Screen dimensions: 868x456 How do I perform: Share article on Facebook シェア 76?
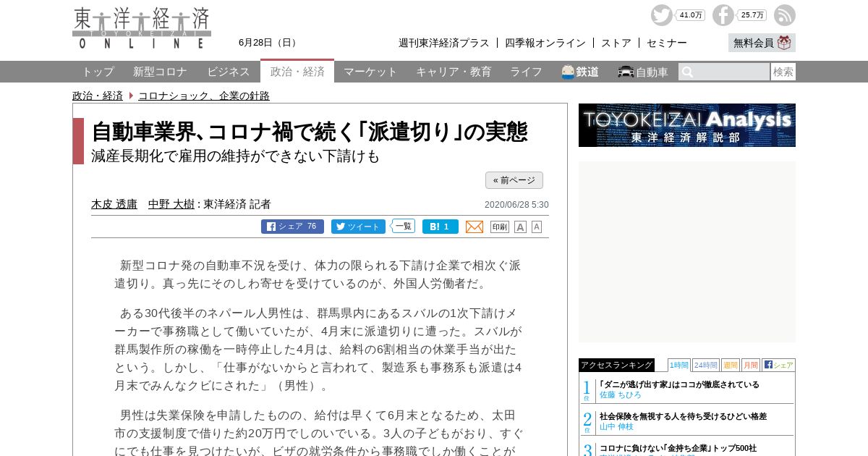292,227
